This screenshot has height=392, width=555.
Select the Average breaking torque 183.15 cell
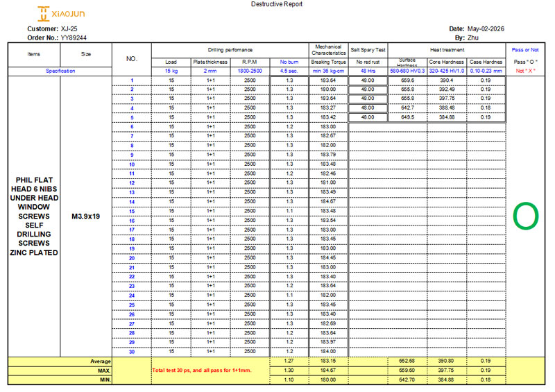click(x=328, y=361)
